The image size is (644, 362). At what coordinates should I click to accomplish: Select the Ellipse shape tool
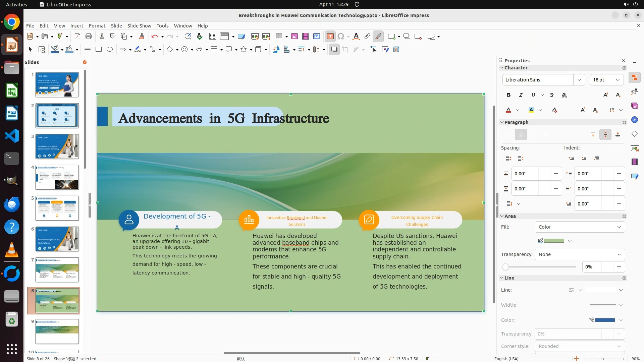tap(110, 50)
